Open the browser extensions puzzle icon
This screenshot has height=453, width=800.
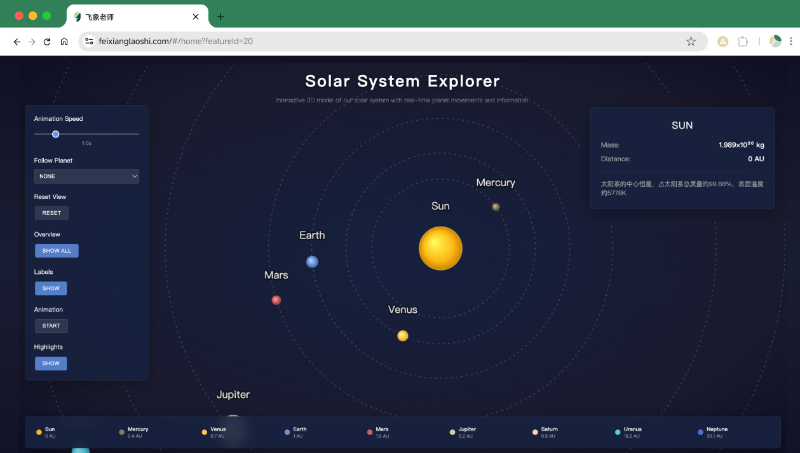(743, 41)
